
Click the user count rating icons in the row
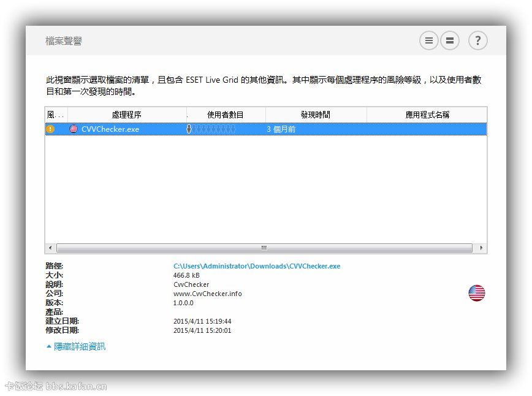(x=211, y=129)
